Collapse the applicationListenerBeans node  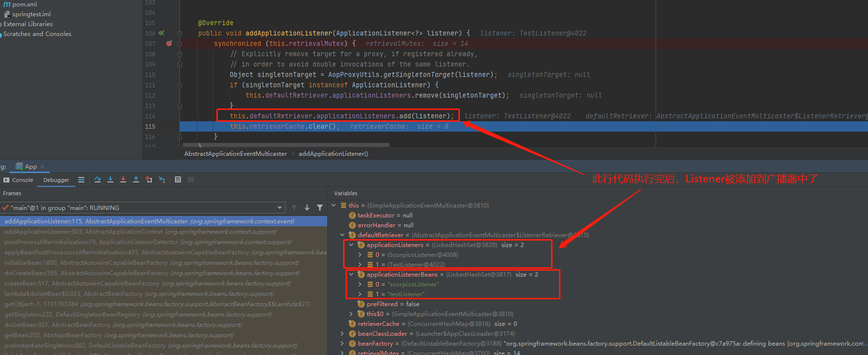click(351, 275)
